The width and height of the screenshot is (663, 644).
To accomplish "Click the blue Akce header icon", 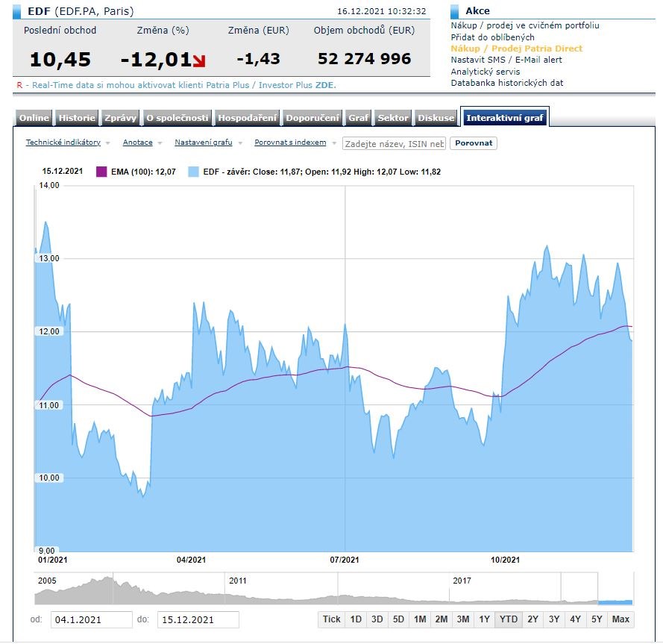I will click(x=455, y=11).
